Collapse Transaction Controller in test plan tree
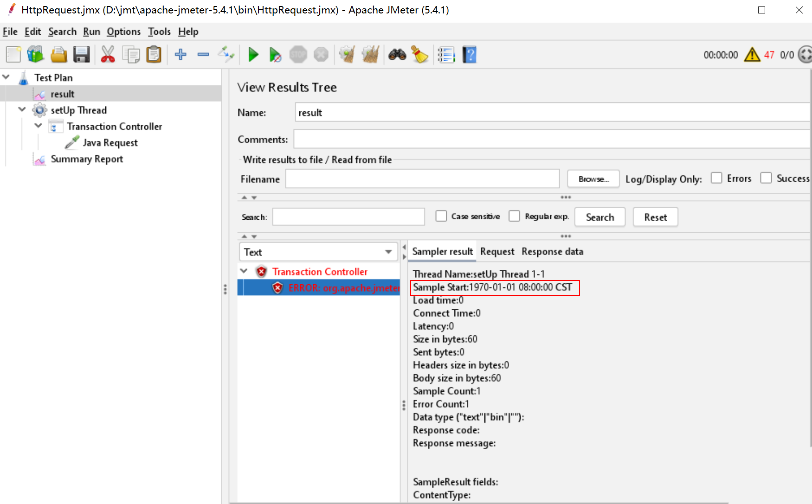 pyautogui.click(x=39, y=126)
